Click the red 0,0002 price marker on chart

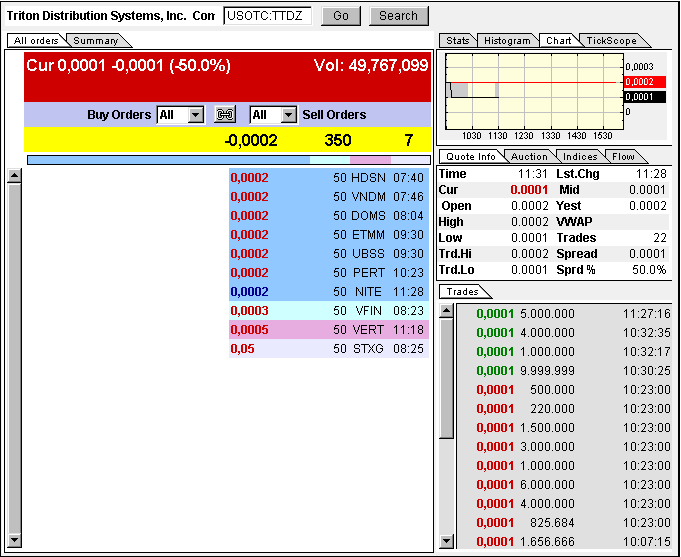[x=638, y=82]
